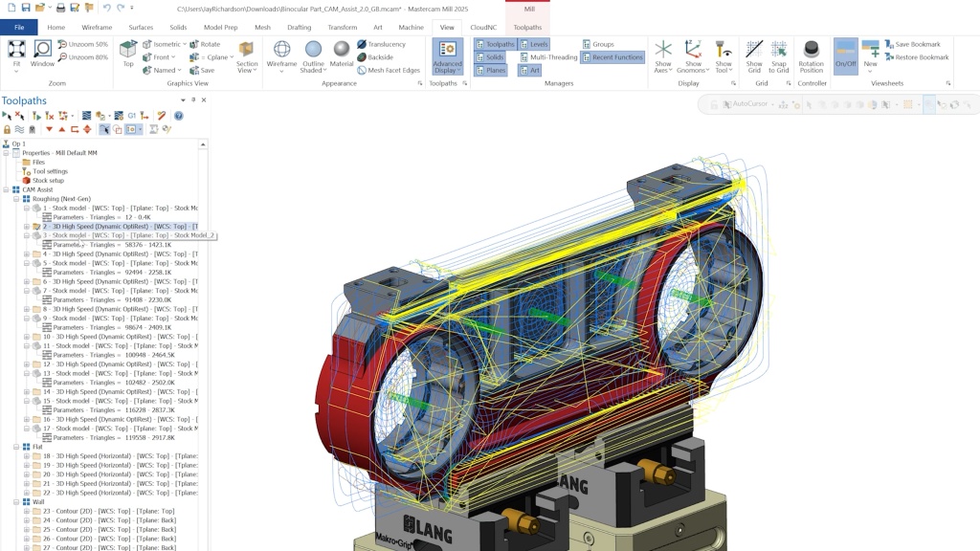Click the Snap to Grid icon

[779, 54]
